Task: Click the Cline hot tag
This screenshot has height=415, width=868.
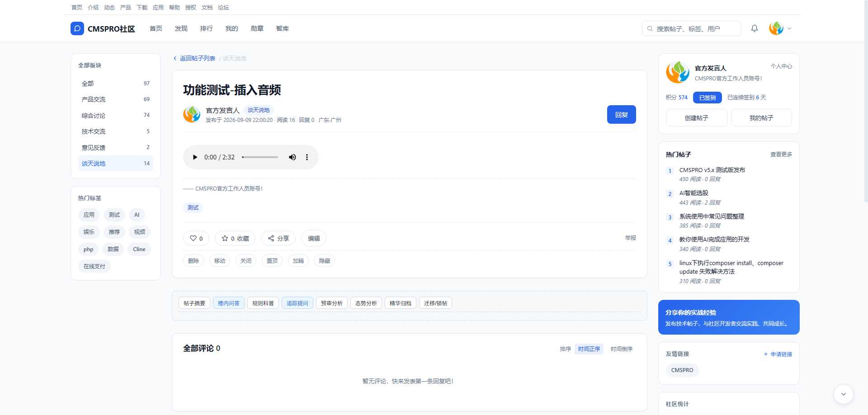Action: click(x=139, y=249)
